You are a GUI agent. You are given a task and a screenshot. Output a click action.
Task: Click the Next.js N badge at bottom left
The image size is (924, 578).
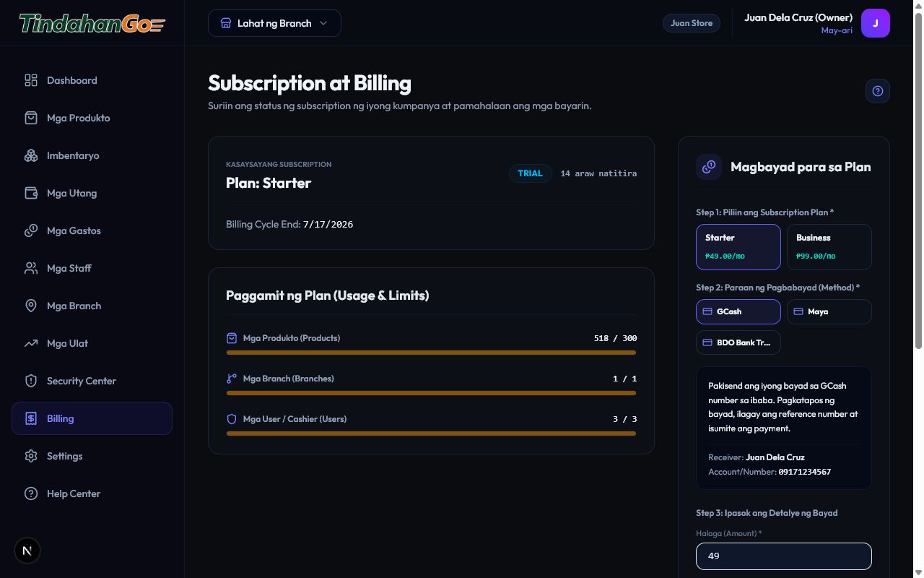[x=27, y=551]
